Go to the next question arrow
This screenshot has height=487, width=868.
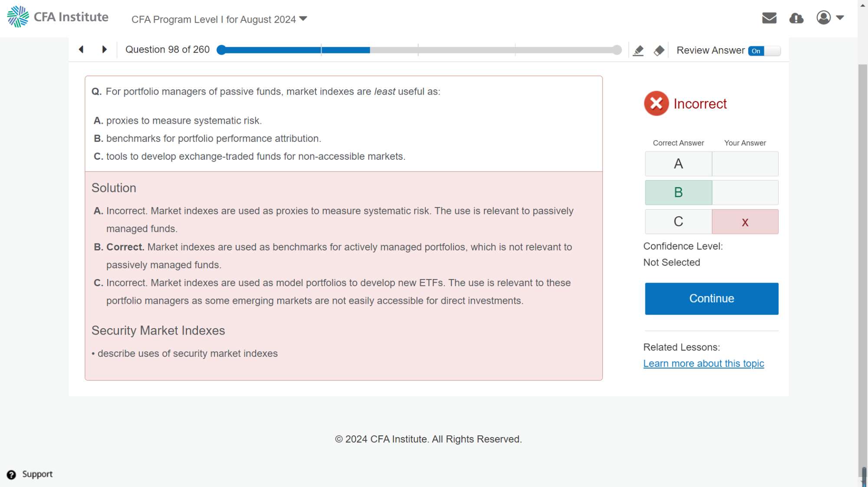click(x=104, y=49)
